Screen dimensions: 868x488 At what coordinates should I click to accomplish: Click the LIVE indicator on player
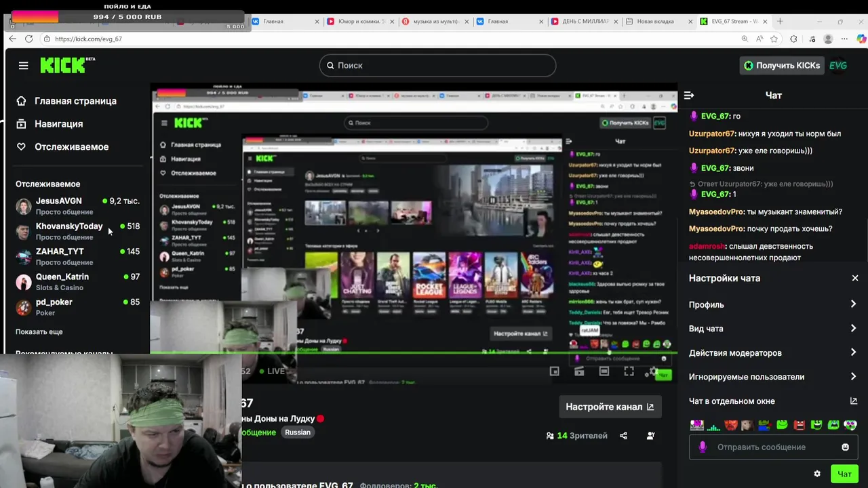click(271, 371)
